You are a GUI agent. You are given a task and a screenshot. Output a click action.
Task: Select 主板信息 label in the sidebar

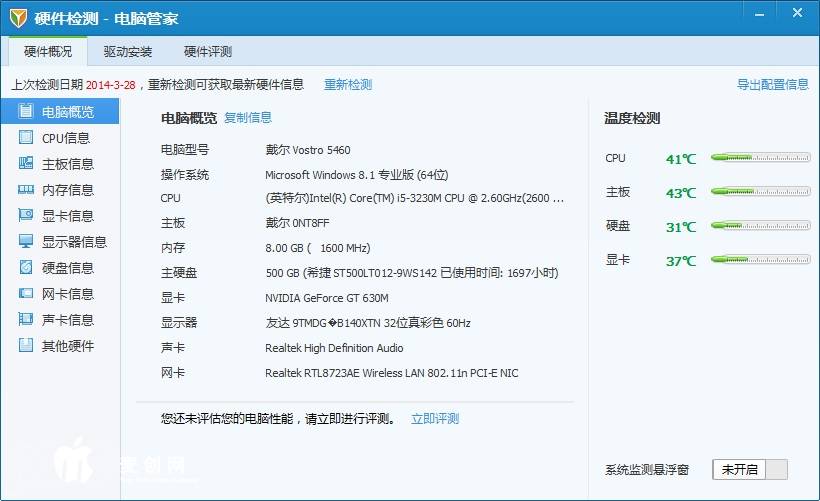[68, 164]
